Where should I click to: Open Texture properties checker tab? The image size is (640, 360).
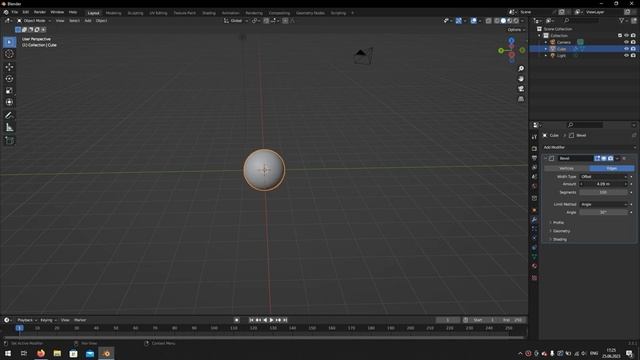[534, 278]
